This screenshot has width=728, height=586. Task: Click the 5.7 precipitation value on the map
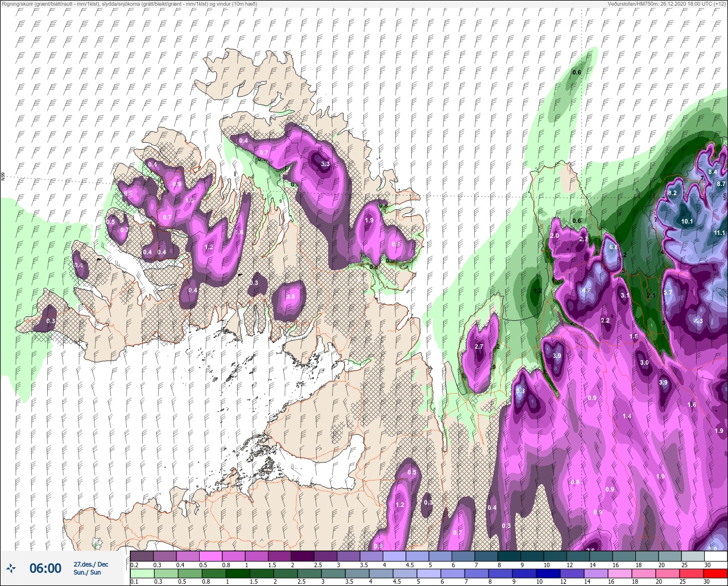coord(668,292)
